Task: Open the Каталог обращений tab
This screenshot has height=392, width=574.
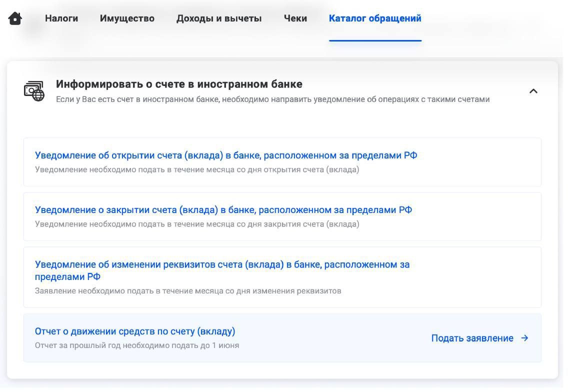Action: tap(375, 18)
